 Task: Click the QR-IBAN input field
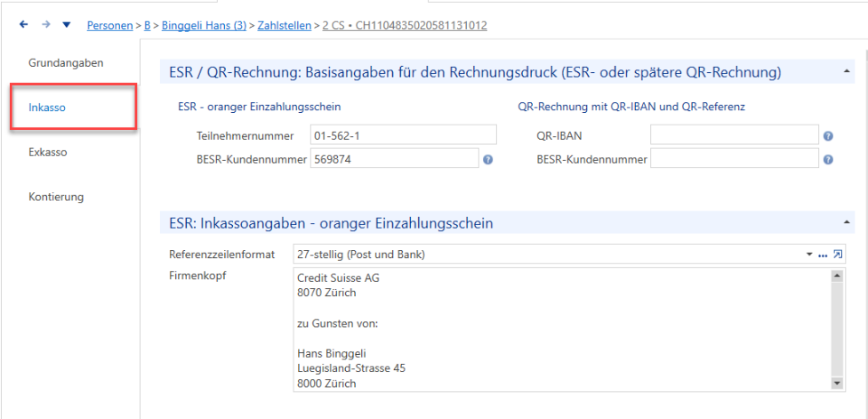[734, 134]
